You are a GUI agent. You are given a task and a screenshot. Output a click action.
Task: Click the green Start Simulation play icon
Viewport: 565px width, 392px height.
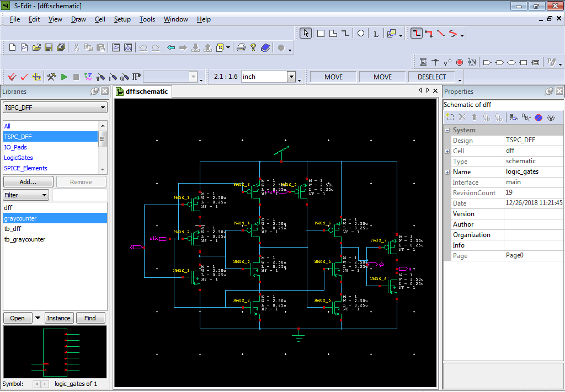click(64, 77)
